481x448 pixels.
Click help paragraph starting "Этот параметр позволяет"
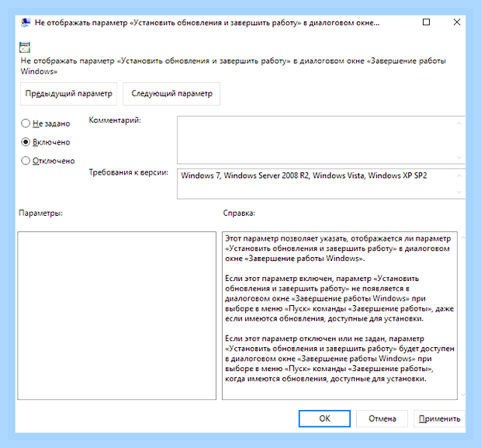coord(337,248)
